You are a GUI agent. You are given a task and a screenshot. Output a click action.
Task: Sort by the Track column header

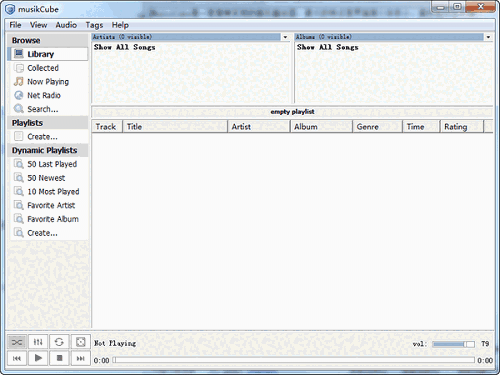pyautogui.click(x=107, y=127)
